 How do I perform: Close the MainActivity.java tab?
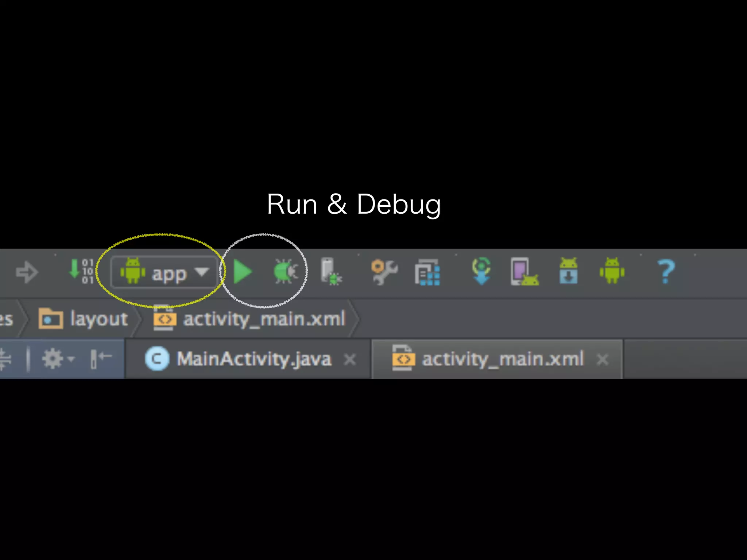350,359
